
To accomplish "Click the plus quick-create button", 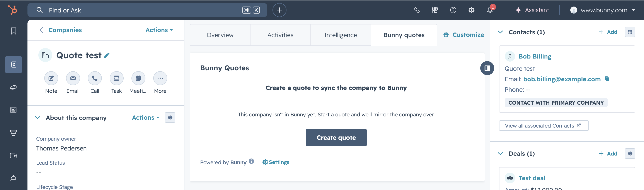I will 279,10.
